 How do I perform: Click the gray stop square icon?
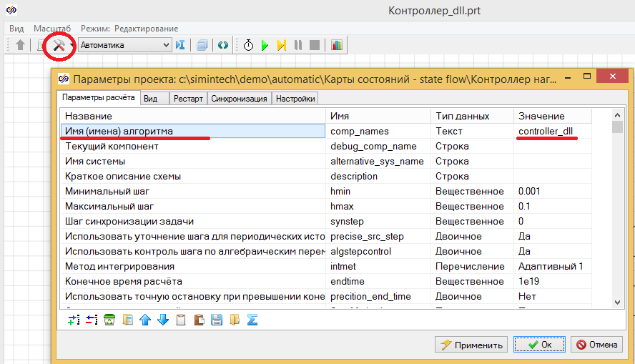pos(315,45)
